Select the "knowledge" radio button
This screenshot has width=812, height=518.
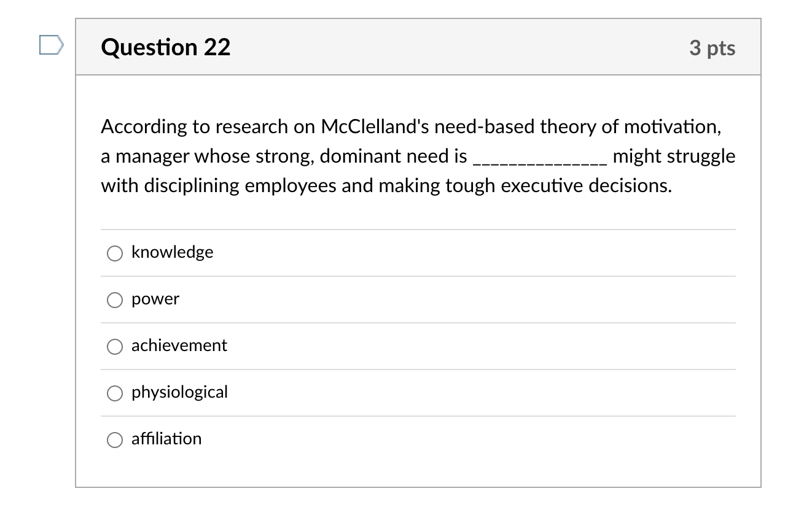pyautogui.click(x=114, y=253)
